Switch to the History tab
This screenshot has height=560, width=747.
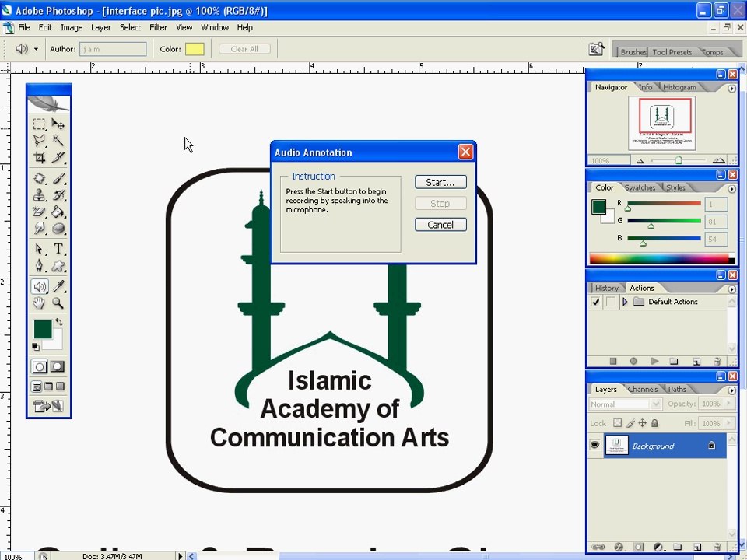pyautogui.click(x=606, y=288)
